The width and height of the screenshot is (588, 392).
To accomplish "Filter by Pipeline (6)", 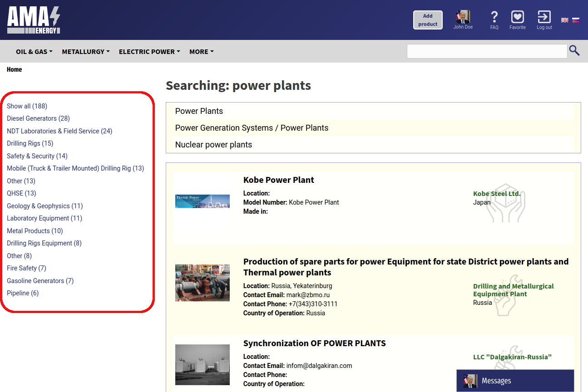I will pyautogui.click(x=23, y=293).
